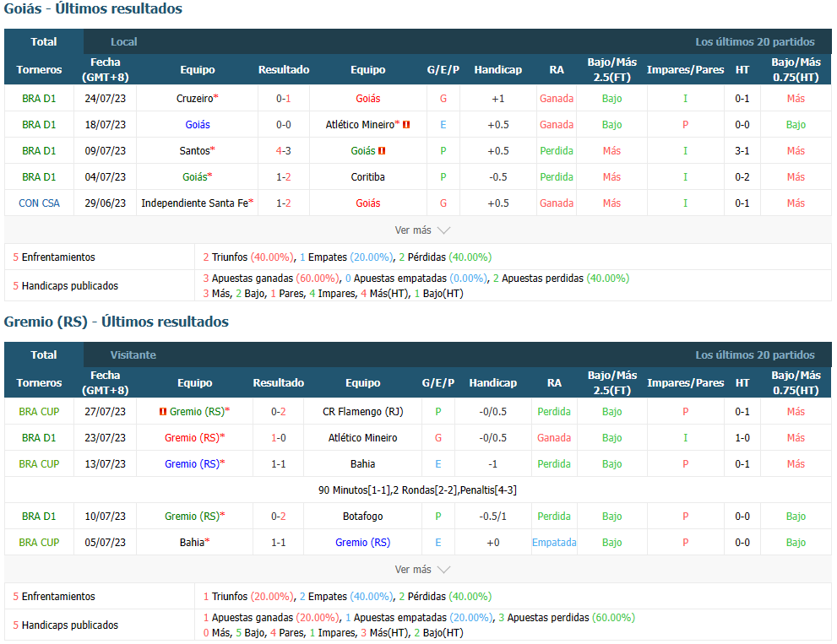Open result 0-0 of Atlético Mineiro match
Image resolution: width=837 pixels, height=644 pixels.
coord(284,125)
